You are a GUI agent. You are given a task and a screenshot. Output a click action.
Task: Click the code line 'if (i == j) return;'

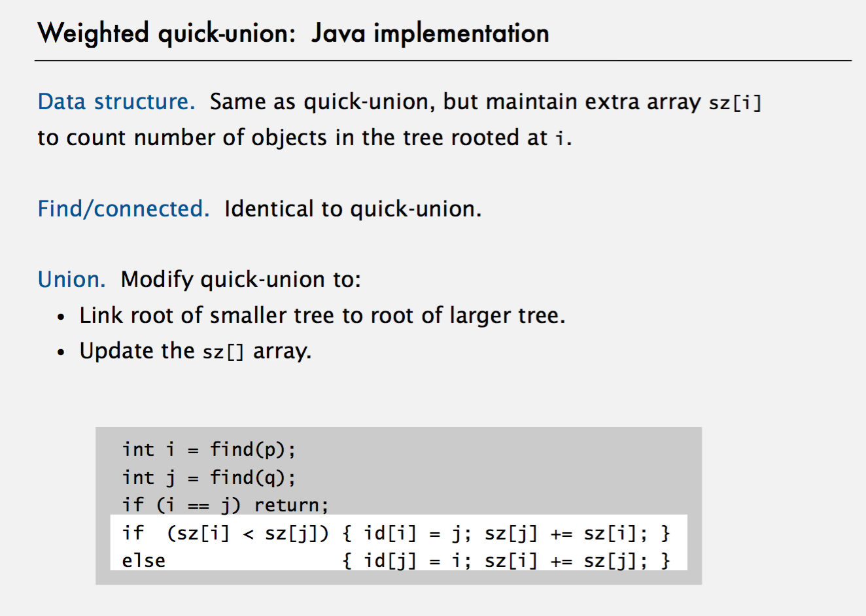225,505
